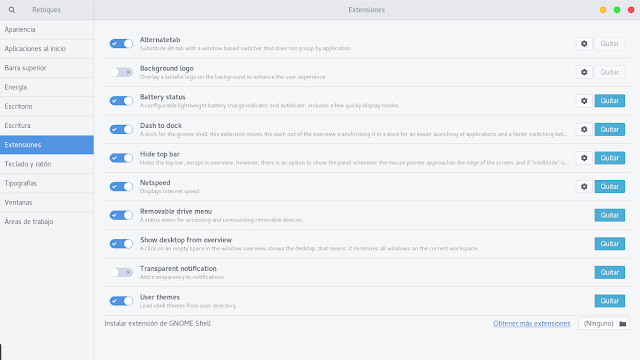This screenshot has height=360, width=640.
Task: Open Dash to dock settings gear
Action: pos(584,129)
